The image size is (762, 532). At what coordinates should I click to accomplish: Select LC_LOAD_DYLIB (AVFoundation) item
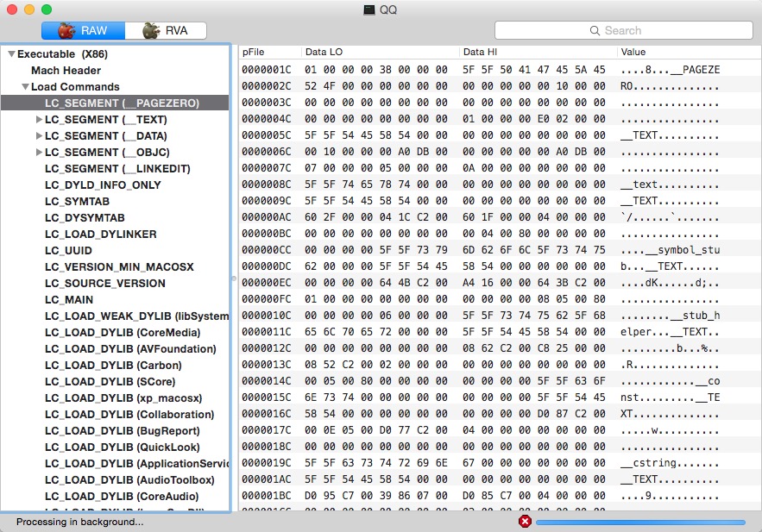click(x=130, y=349)
